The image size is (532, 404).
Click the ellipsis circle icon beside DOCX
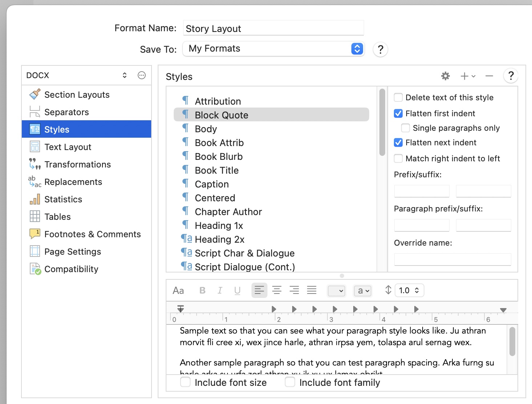coord(142,75)
